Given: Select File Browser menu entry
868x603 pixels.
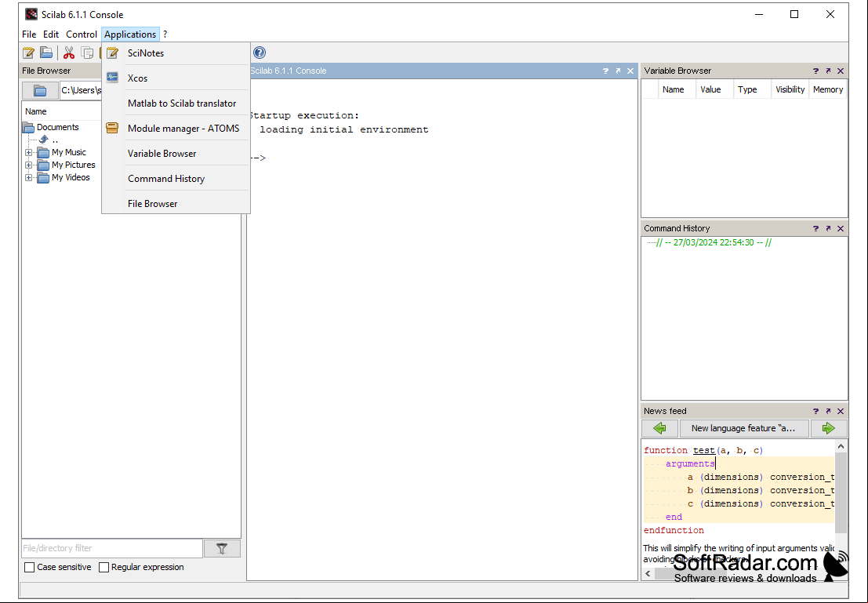Looking at the screenshot, I should pos(176,203).
